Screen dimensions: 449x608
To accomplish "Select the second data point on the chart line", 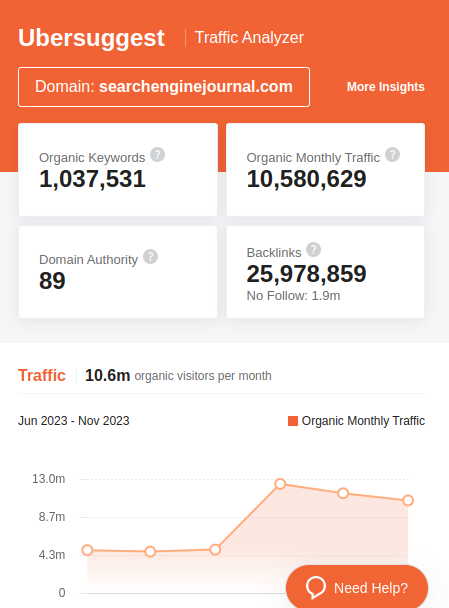I will click(x=150, y=551).
